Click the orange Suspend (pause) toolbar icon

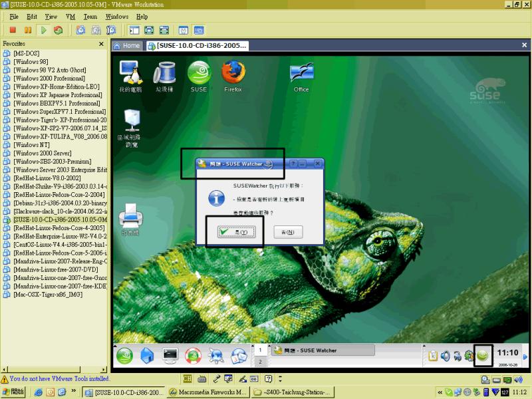(28, 30)
